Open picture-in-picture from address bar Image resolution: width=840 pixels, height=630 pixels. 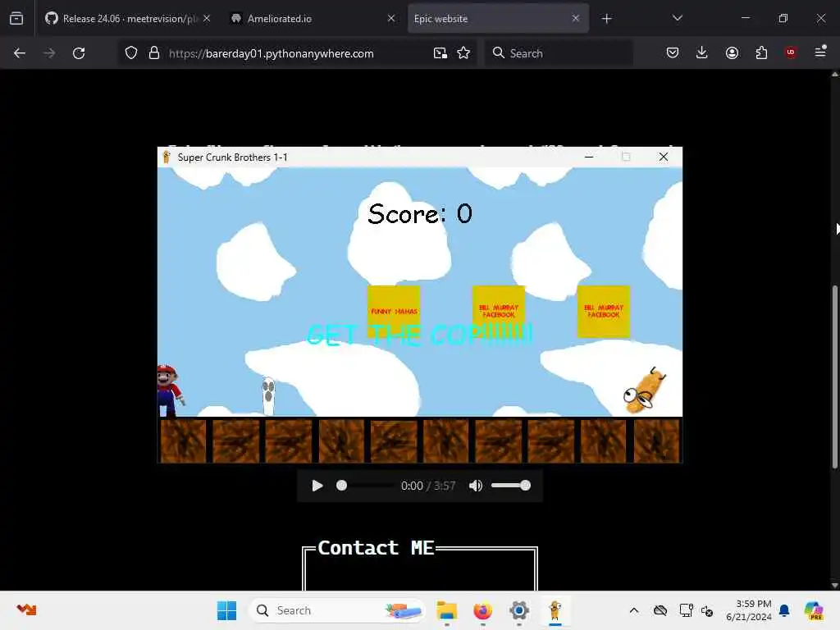(x=441, y=53)
